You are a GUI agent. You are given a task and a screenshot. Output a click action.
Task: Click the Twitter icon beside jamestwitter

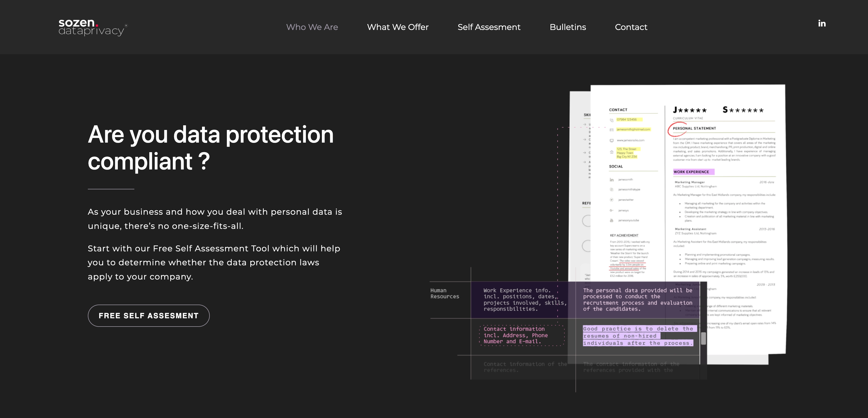click(611, 200)
